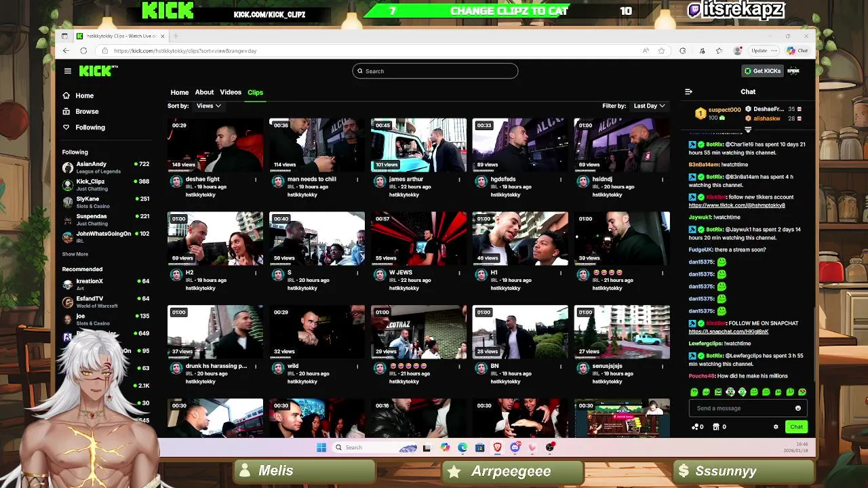
Task: Open Copilot from taskbar
Action: [x=445, y=447]
